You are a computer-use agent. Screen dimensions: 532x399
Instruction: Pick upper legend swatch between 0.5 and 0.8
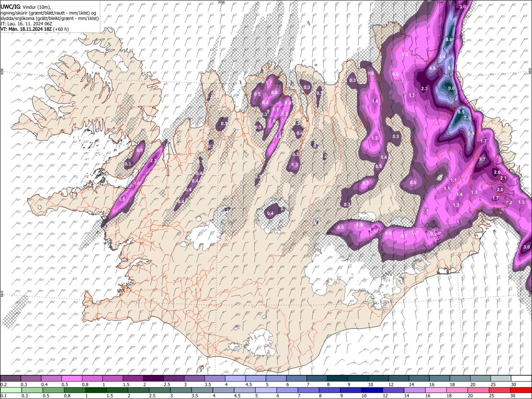(x=72, y=378)
